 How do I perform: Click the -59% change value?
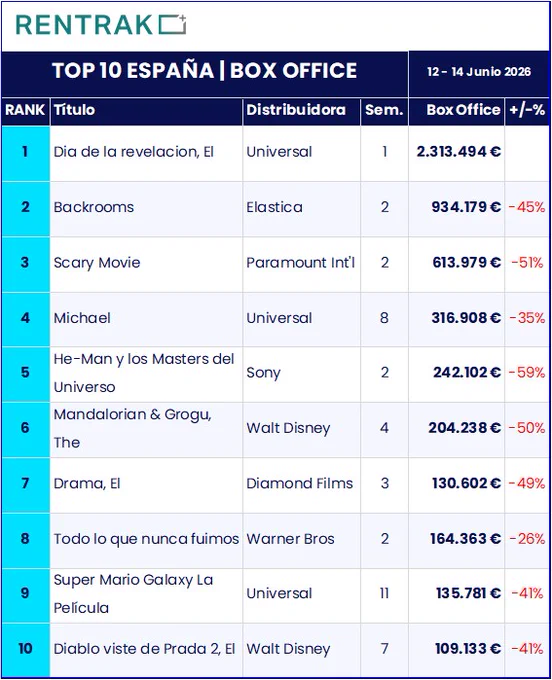tap(527, 373)
